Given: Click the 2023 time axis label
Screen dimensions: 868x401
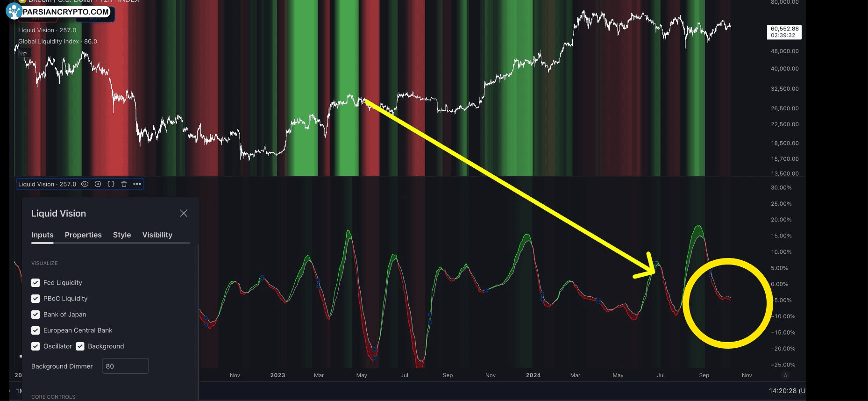Looking at the screenshot, I should tap(277, 375).
